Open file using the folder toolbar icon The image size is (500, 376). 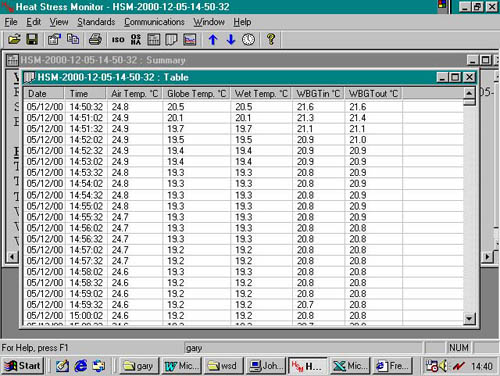[14, 40]
